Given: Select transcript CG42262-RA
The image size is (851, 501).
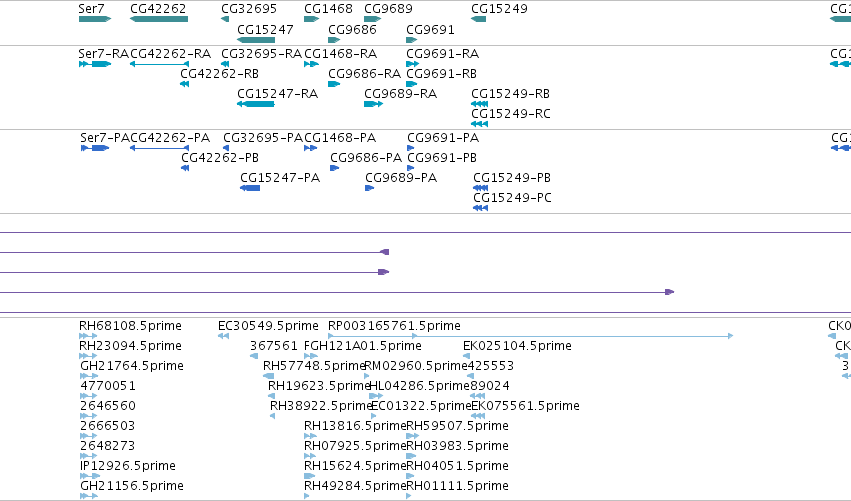Looking at the screenshot, I should pyautogui.click(x=170, y=54).
